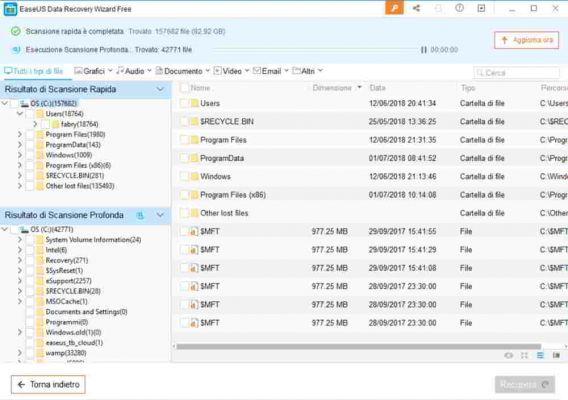568x400 pixels.
Task: Select Recovery(271) in deep scan tree
Action: pos(67,260)
